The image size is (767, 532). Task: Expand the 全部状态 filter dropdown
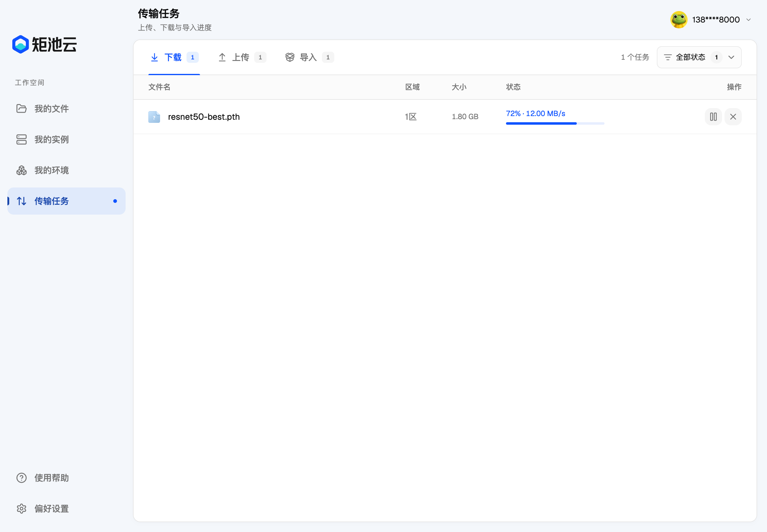[699, 57]
